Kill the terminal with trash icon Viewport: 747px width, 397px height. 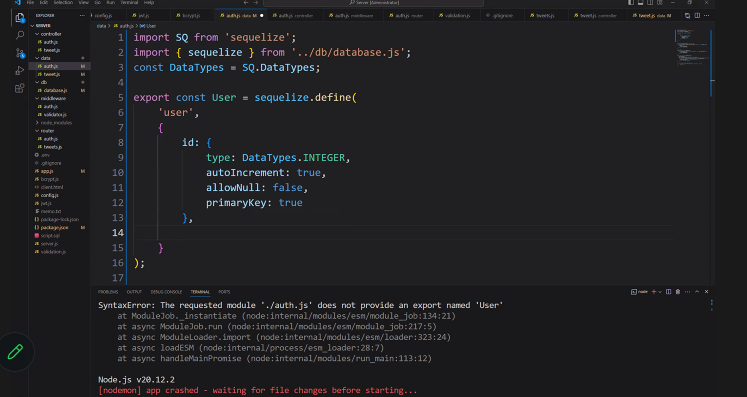[x=678, y=292]
